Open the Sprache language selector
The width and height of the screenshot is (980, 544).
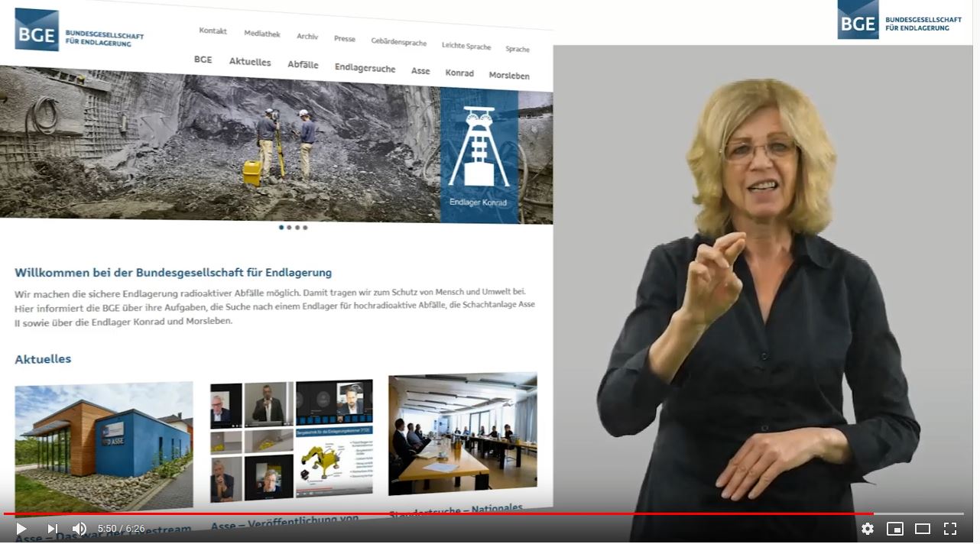518,49
